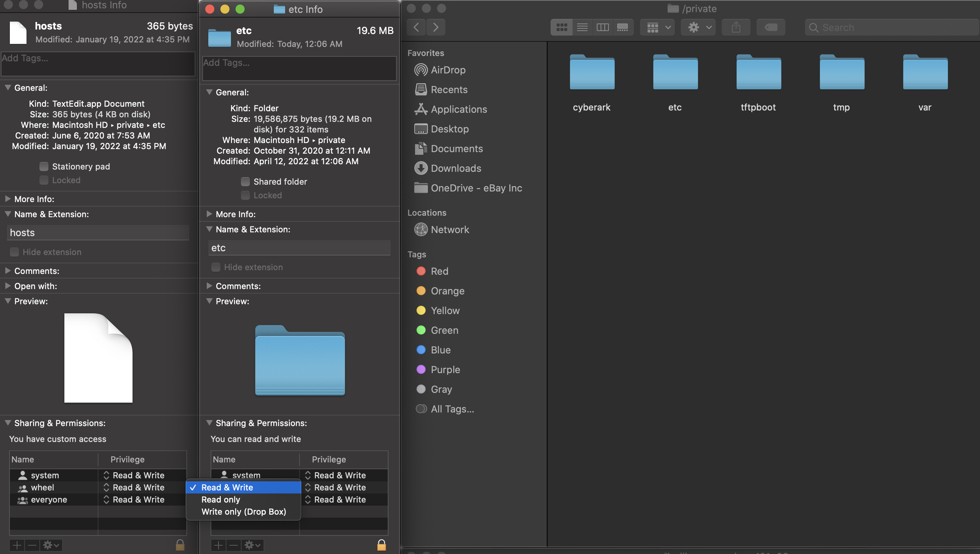
Task: Click the Share button in Finder toolbar
Action: (736, 27)
